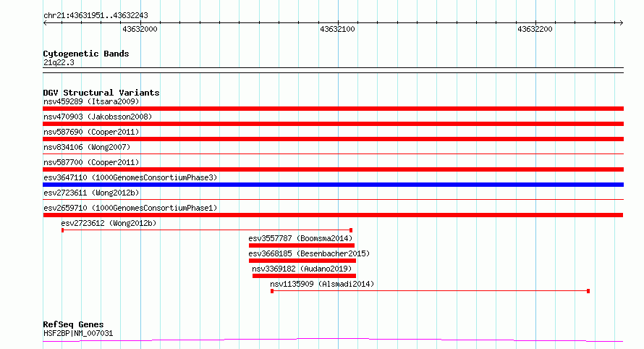The width and height of the screenshot is (644, 349).
Task: Select esv3647110 (1000GenomesConsortiumPhase3) label
Action: pyautogui.click(x=130, y=177)
